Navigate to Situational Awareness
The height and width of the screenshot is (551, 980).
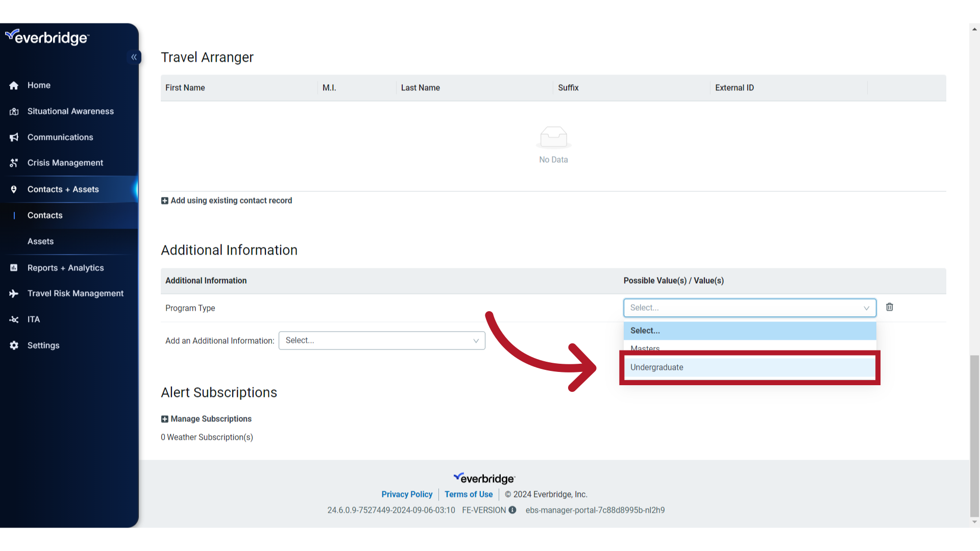point(70,111)
